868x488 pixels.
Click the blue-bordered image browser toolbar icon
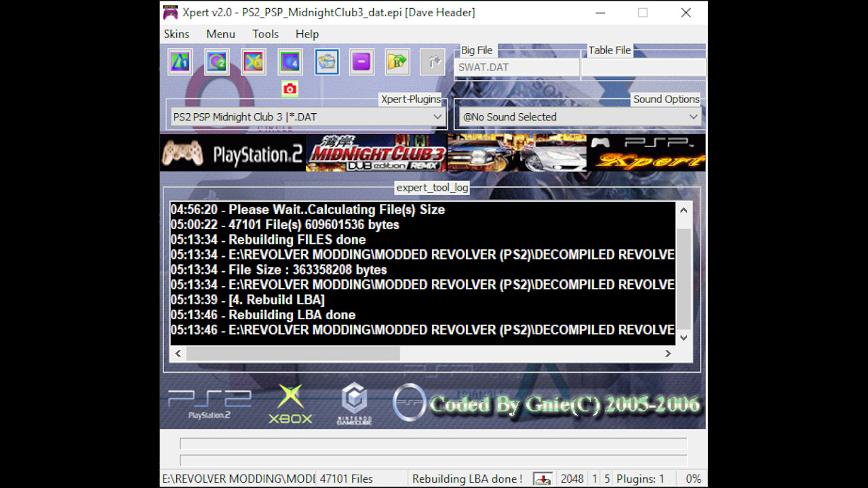coord(327,62)
